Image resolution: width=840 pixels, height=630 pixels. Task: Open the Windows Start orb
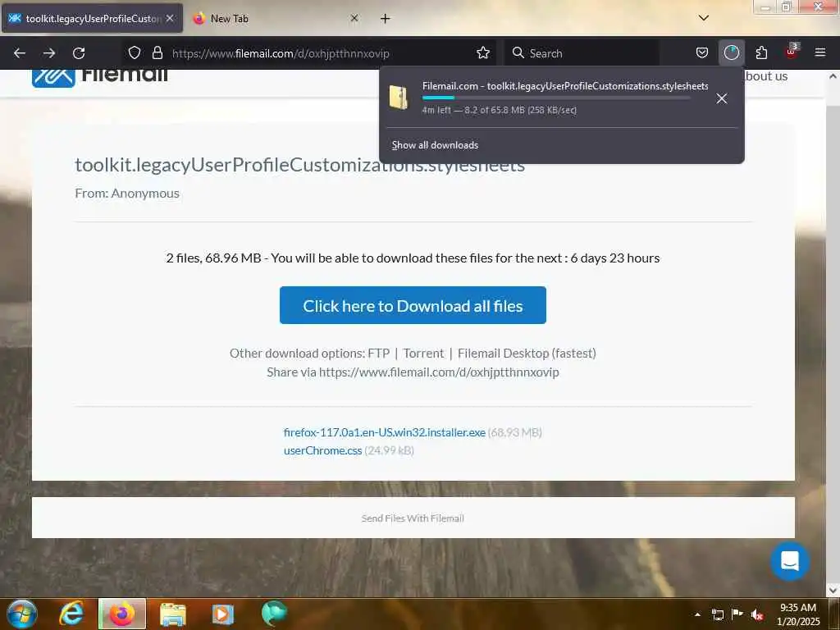click(x=22, y=614)
